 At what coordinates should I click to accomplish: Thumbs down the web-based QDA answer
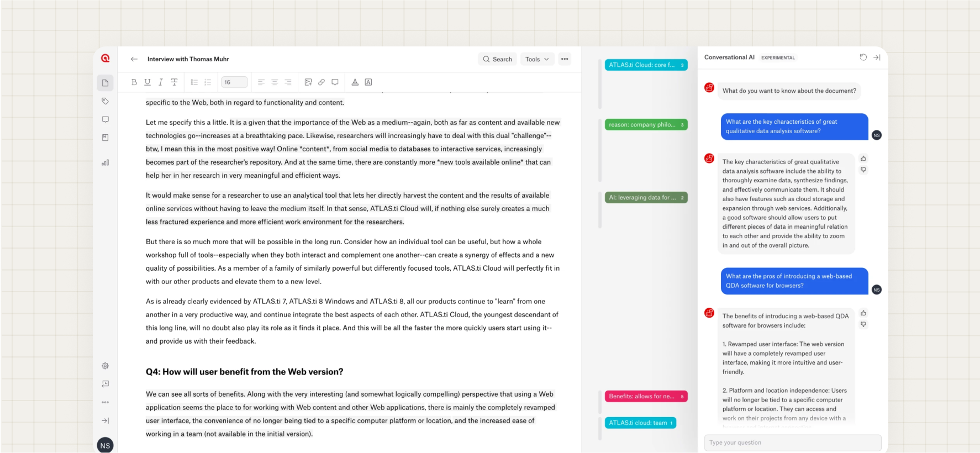click(863, 325)
